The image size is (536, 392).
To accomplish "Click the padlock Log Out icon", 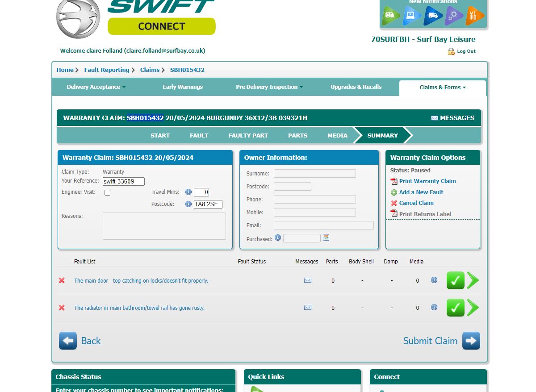I will [451, 51].
